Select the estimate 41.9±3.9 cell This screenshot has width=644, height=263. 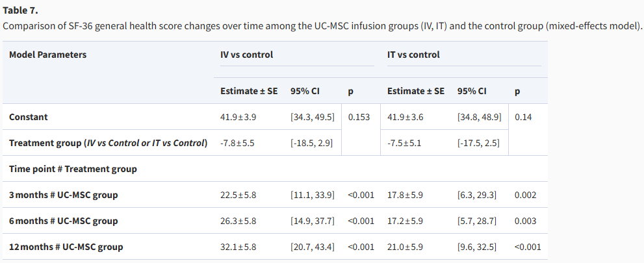pos(239,117)
